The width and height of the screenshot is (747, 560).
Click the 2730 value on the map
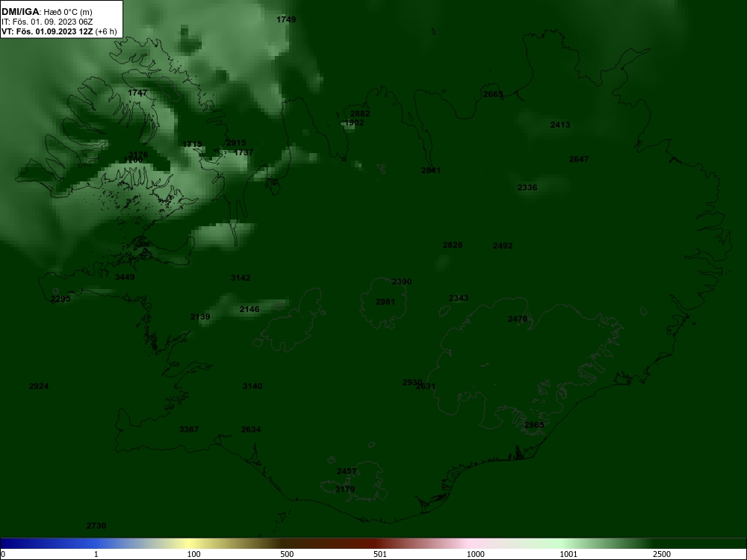(x=96, y=526)
